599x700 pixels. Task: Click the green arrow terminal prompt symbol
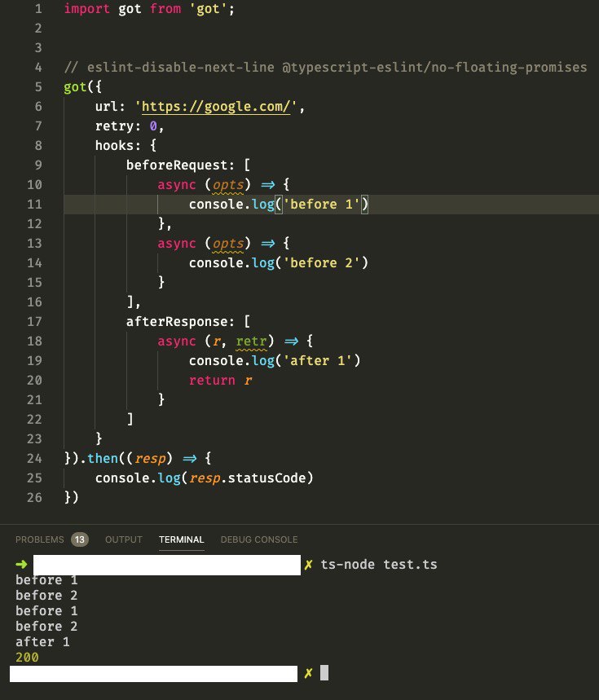(x=21, y=564)
